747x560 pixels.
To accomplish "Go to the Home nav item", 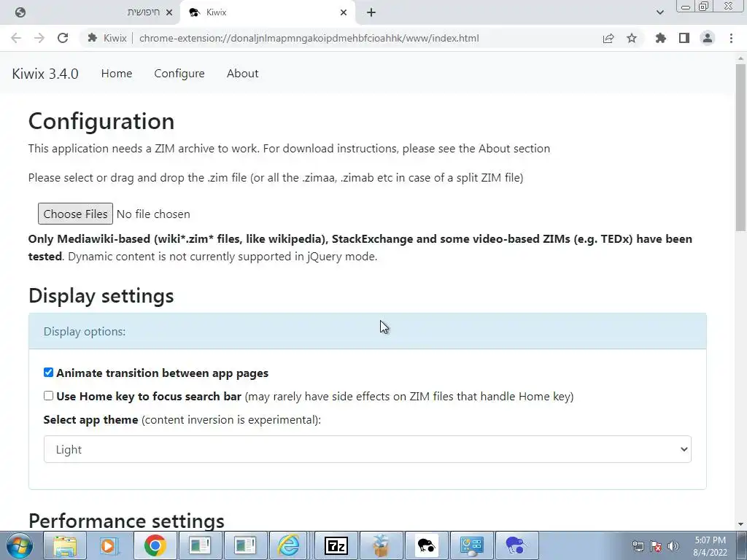I will click(117, 74).
